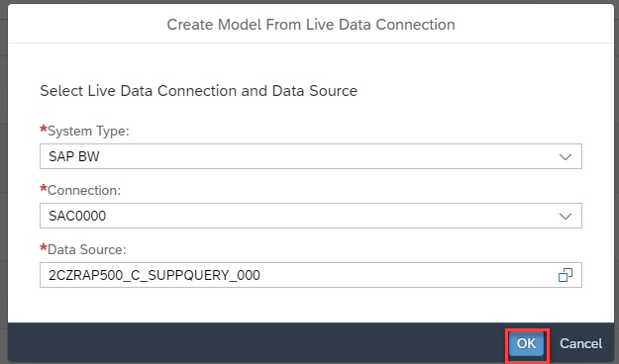Open the value help icon for Data Source
The height and width of the screenshot is (364, 619).
click(x=566, y=275)
